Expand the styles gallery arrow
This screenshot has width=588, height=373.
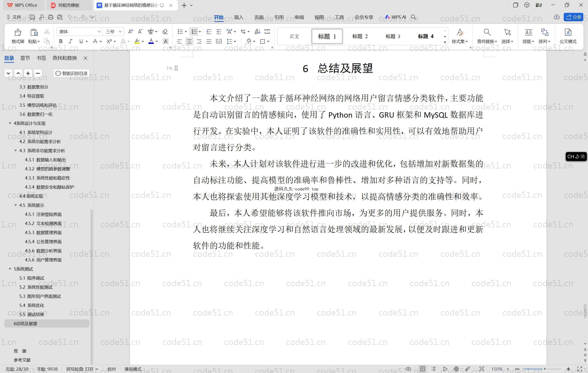point(445,42)
